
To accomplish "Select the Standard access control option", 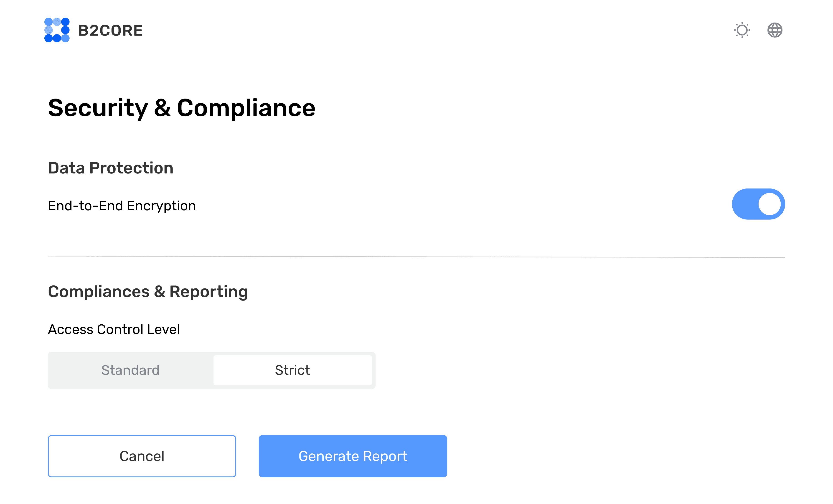I will [130, 370].
